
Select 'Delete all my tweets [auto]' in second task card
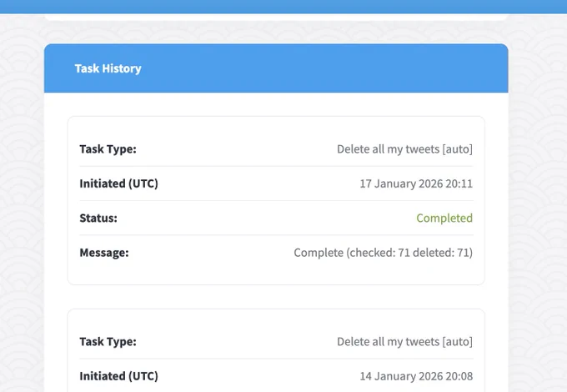tap(404, 342)
